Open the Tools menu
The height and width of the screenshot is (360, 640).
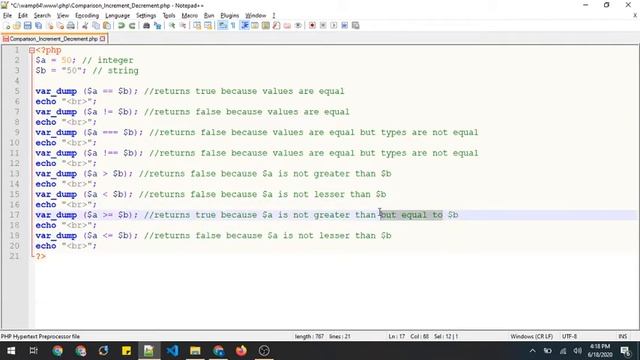tap(169, 16)
